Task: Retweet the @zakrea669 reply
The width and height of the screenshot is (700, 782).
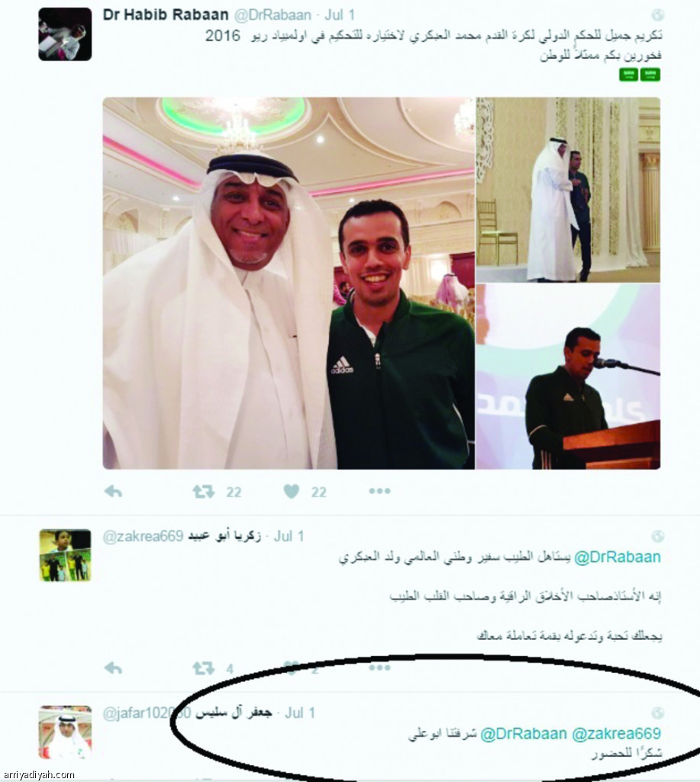Action: tap(203, 667)
